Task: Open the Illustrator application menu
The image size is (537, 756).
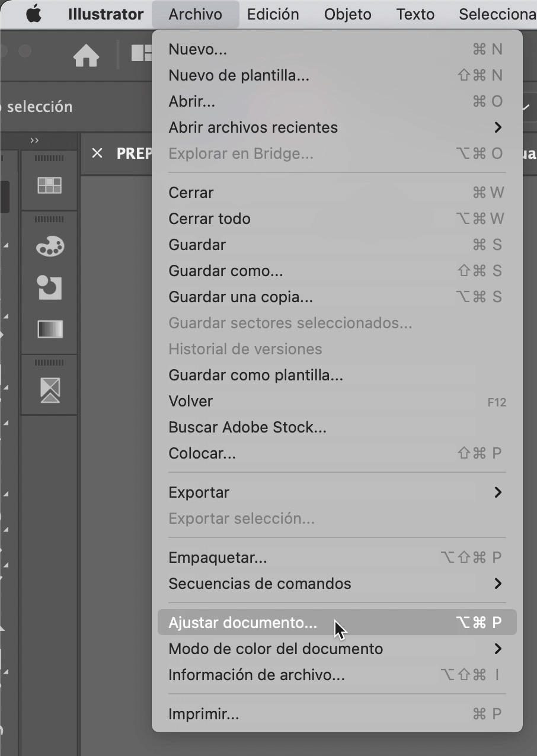Action: tap(106, 14)
